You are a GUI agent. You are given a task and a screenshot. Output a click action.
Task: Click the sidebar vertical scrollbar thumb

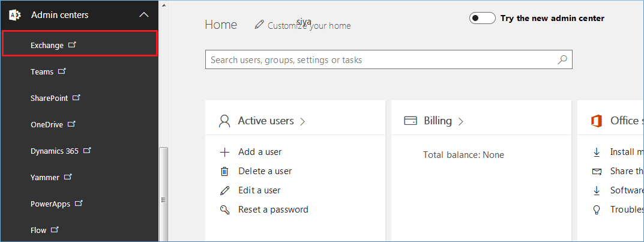(x=163, y=194)
